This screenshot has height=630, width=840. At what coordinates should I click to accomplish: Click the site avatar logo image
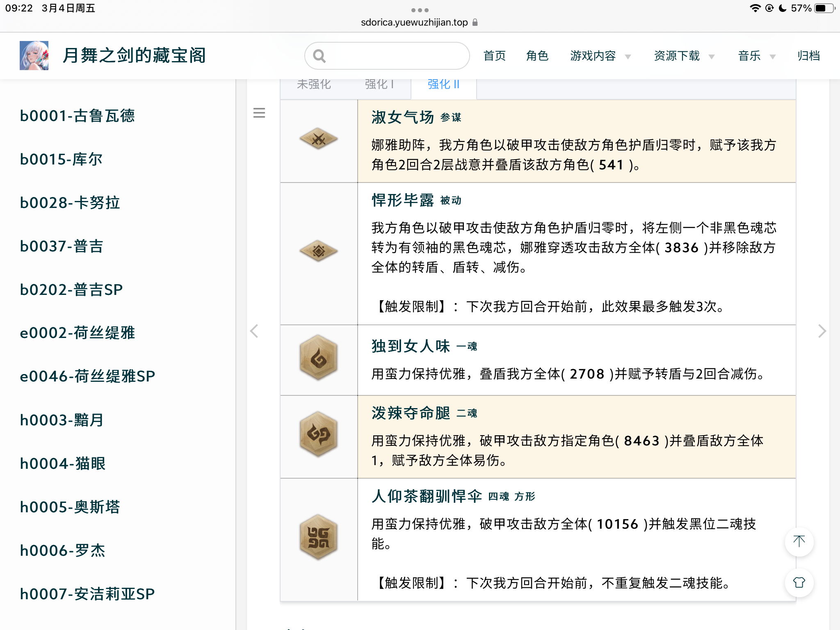(x=34, y=55)
